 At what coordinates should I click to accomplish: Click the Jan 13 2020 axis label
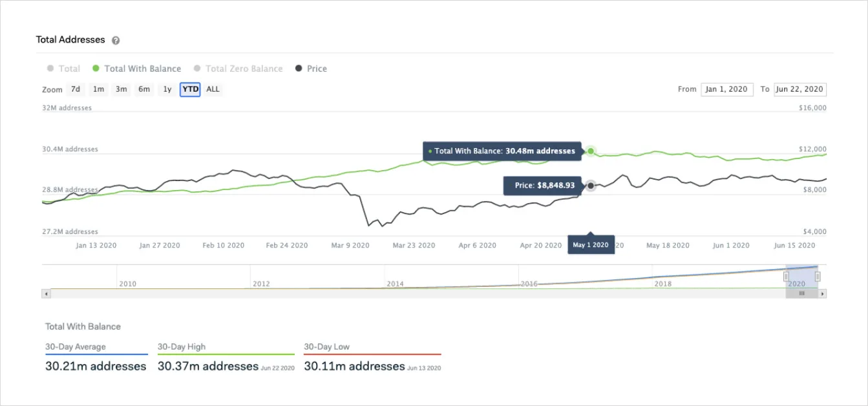[96, 246]
